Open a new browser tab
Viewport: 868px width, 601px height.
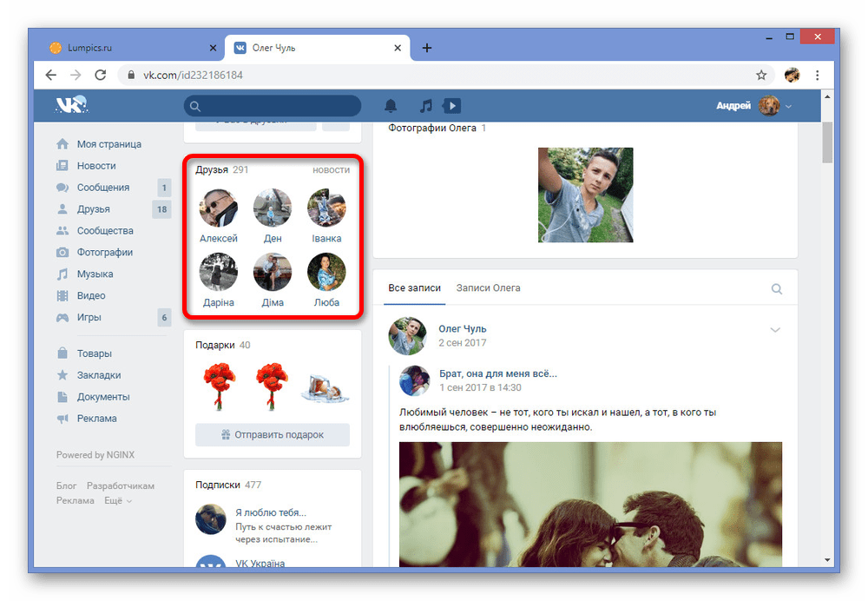tap(427, 48)
